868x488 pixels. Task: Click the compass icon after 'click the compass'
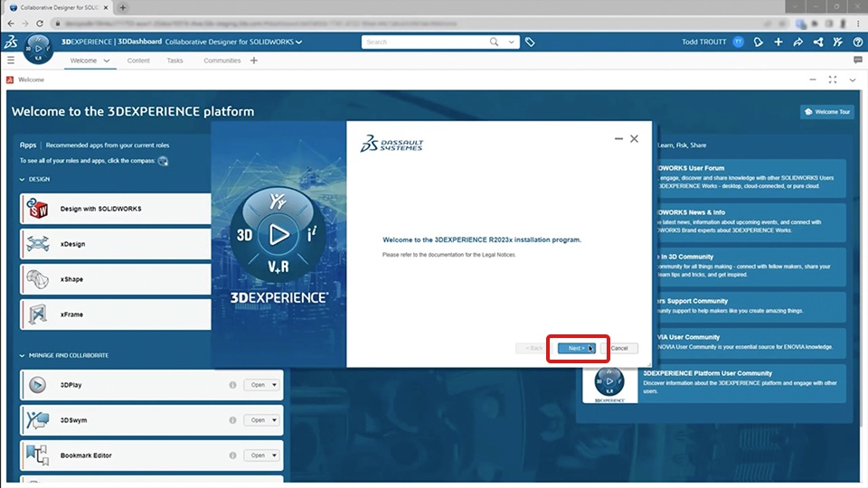coord(163,161)
